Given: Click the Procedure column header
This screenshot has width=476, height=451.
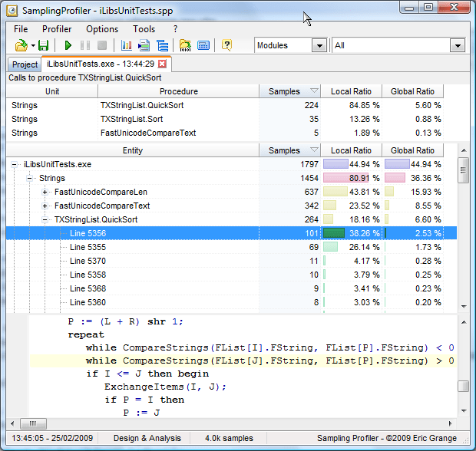Looking at the screenshot, I should point(178,91).
